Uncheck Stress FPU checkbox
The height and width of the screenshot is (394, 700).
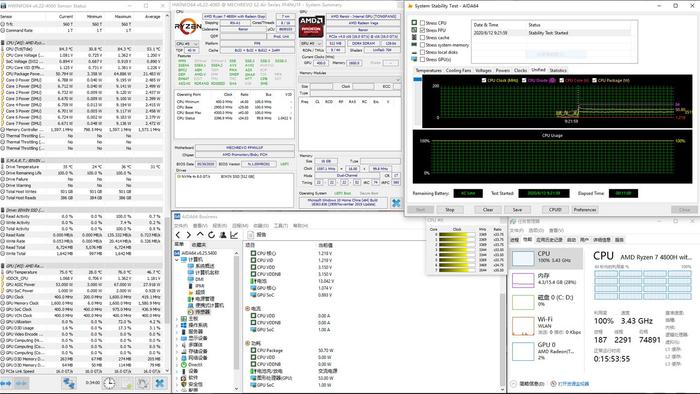(x=422, y=30)
